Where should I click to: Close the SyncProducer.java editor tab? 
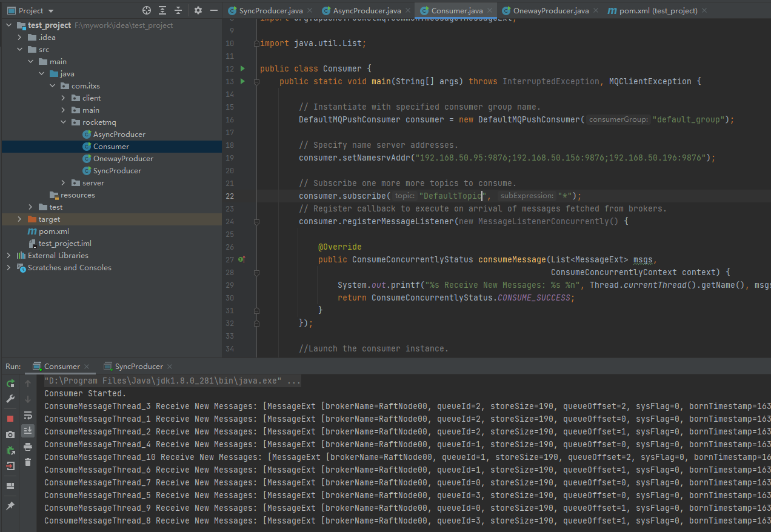(310, 11)
